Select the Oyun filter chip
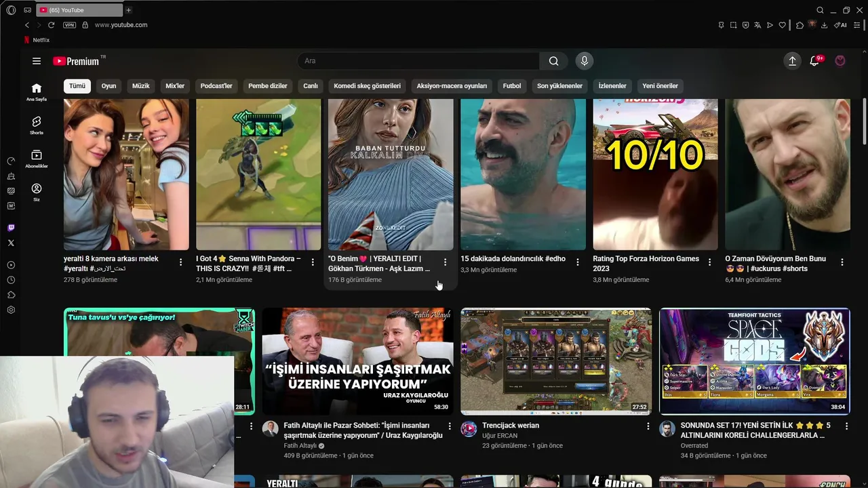This screenshot has width=868, height=488. 108,86
